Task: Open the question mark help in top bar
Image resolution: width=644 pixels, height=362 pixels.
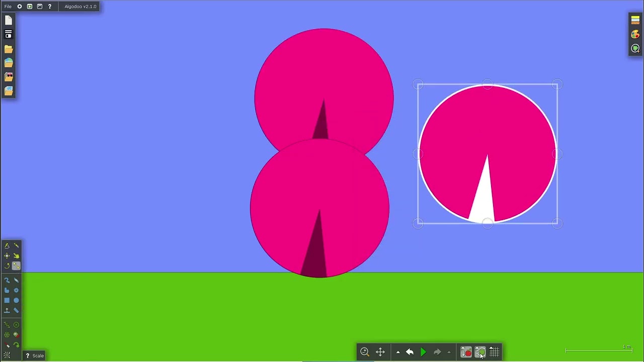Action: point(50,7)
